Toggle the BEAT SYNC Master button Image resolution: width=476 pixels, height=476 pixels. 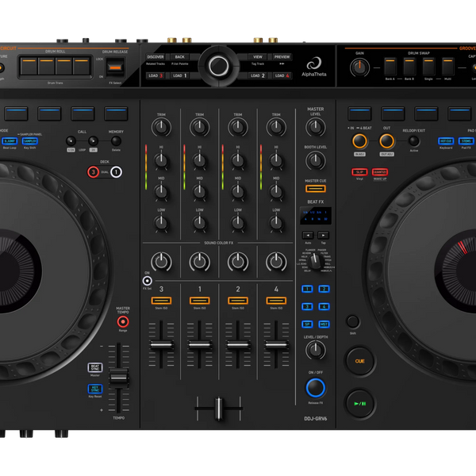pos(95,367)
